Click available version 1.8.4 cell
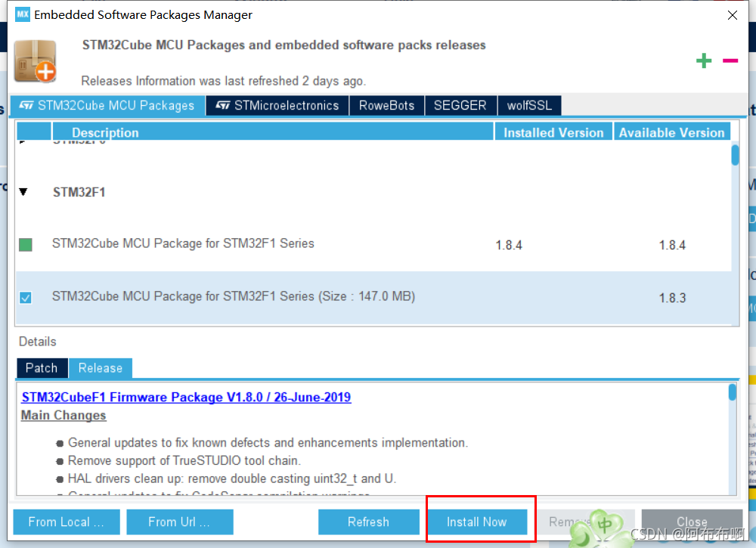Viewport: 756px width, 548px height. pyautogui.click(x=672, y=246)
